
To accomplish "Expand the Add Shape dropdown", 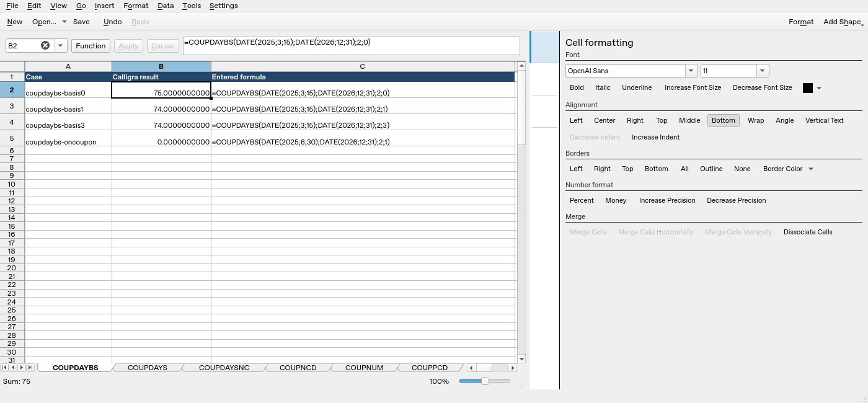I will (843, 22).
